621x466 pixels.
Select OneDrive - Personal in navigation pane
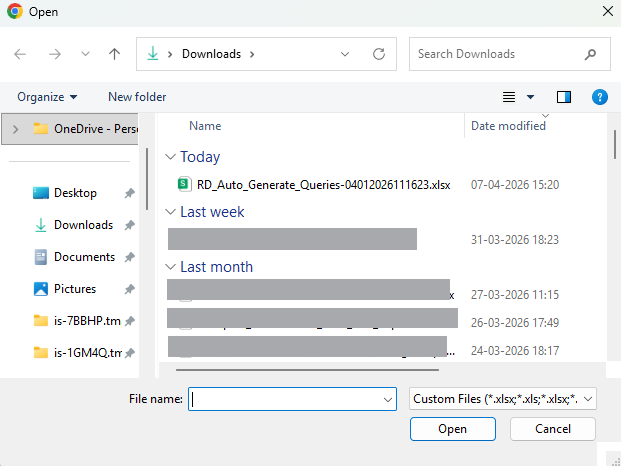pyautogui.click(x=70, y=129)
